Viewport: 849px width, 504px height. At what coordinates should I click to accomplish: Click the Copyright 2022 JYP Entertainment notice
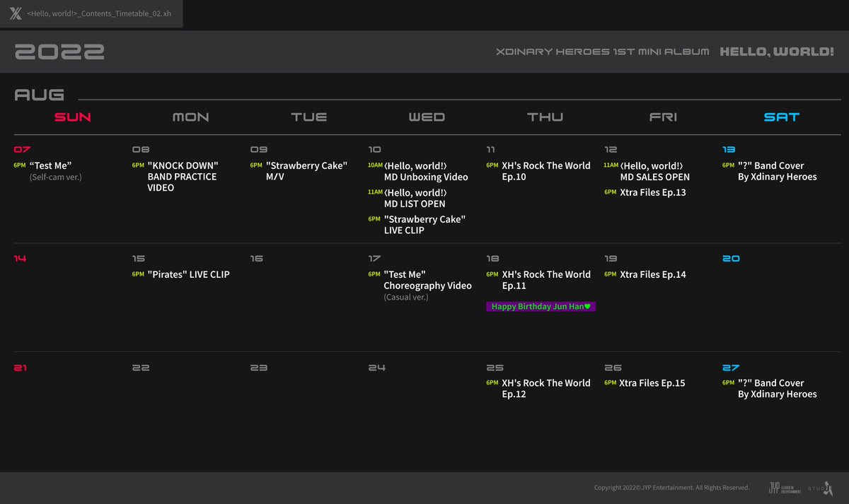click(x=671, y=488)
